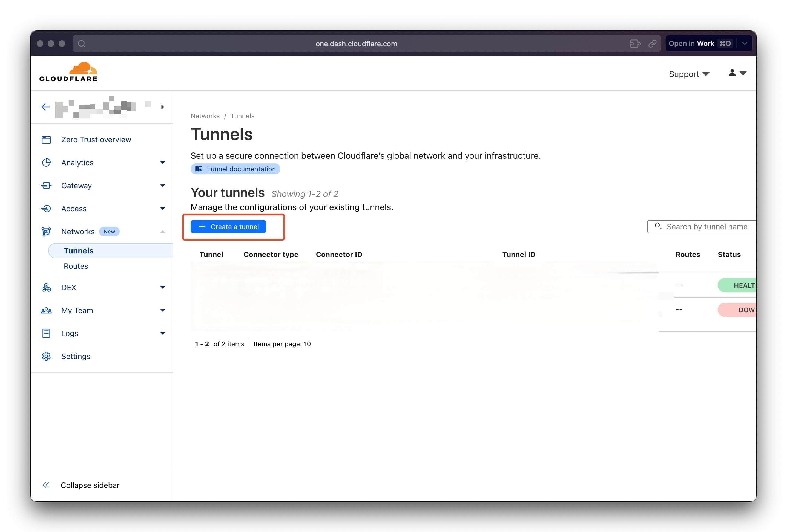Open the Support dropdown menu

689,74
